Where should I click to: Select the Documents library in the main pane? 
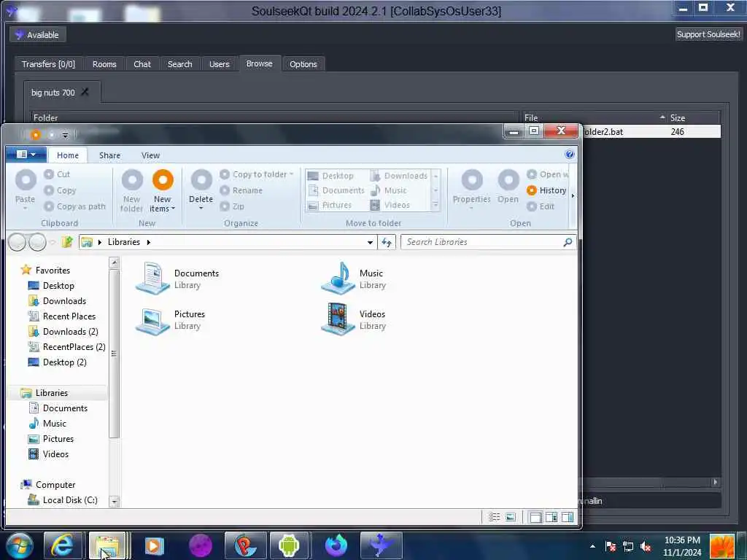pos(177,279)
